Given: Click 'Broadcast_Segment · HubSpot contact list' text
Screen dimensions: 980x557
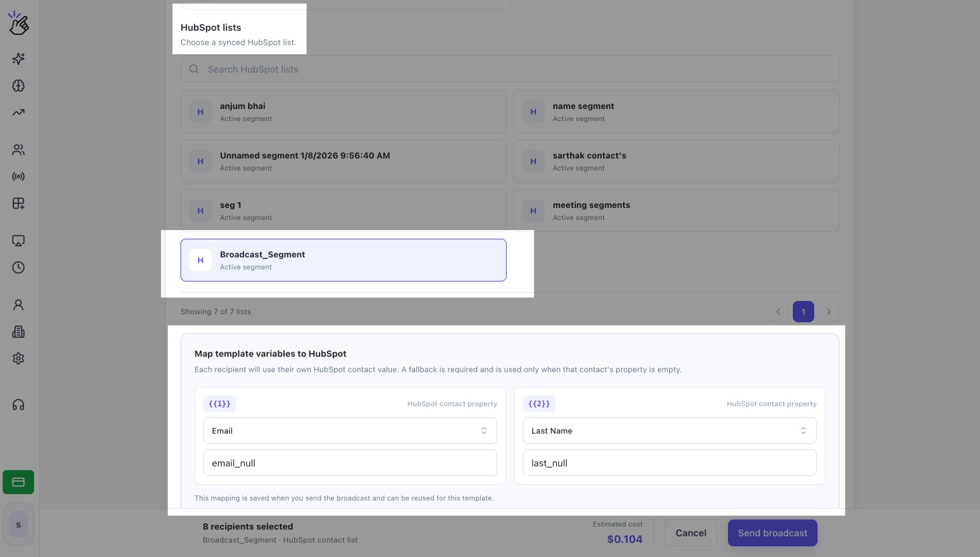Looking at the screenshot, I should click(x=280, y=540).
